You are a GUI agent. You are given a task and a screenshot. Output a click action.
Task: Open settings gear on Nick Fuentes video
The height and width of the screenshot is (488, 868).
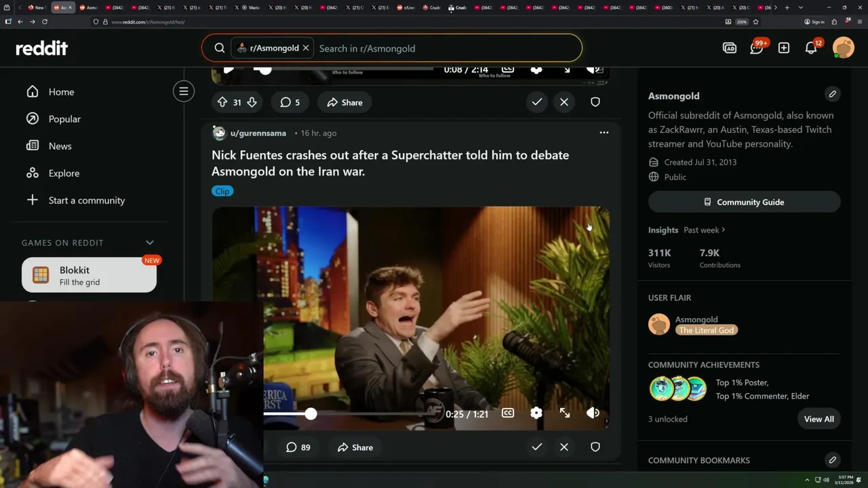point(536,413)
